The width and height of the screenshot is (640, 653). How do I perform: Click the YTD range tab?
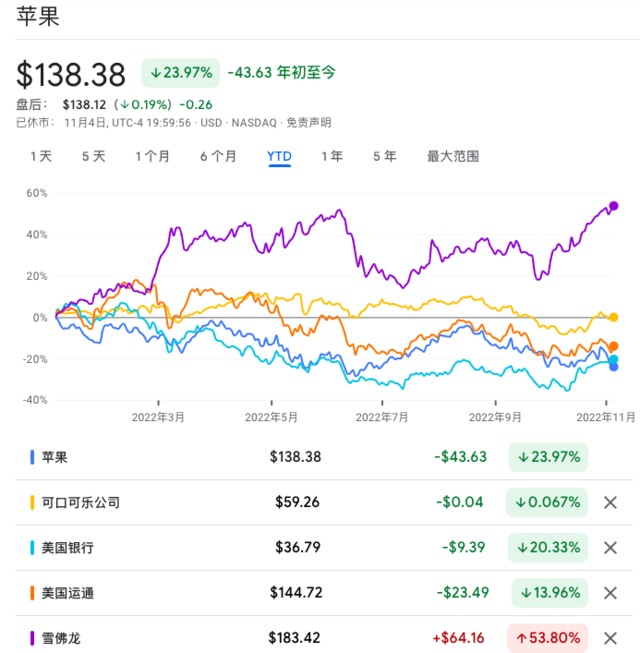279,156
